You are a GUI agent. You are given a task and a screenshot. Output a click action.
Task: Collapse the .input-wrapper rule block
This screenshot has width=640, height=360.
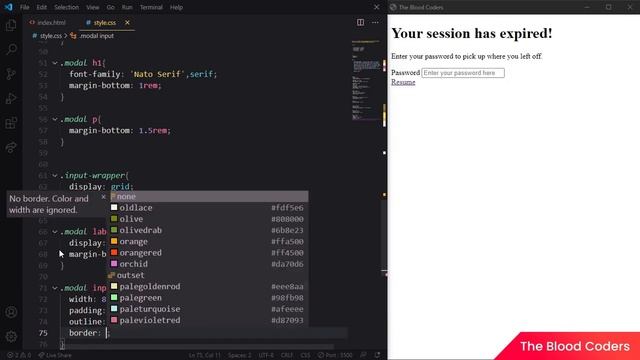(x=55, y=176)
